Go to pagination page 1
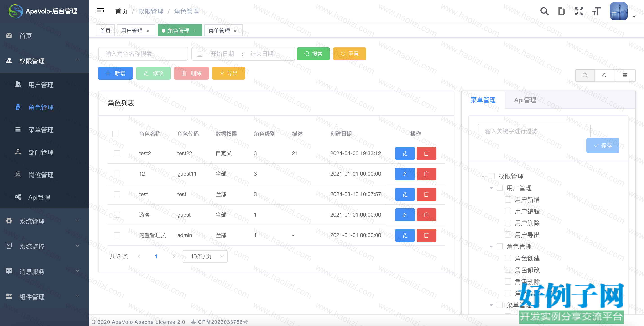The height and width of the screenshot is (326, 644). point(156,256)
